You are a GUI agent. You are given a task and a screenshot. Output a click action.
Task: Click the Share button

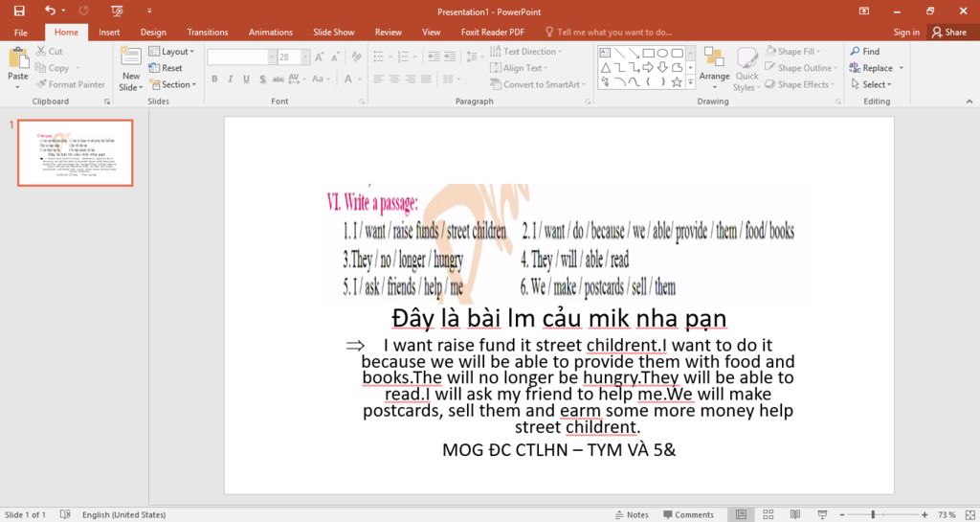(x=948, y=32)
